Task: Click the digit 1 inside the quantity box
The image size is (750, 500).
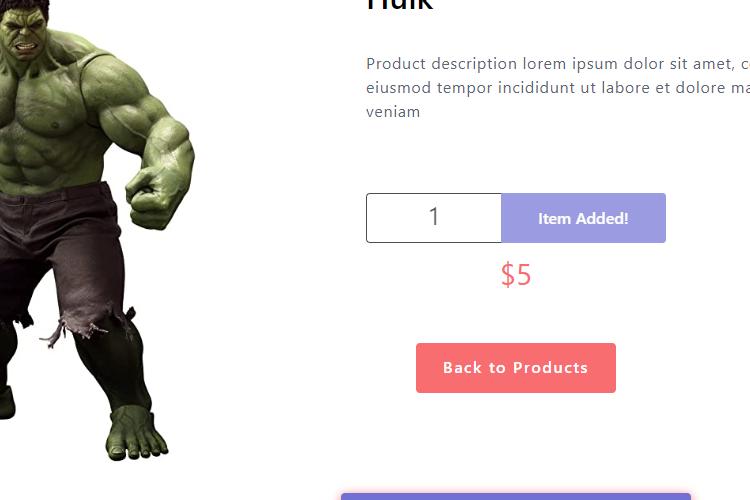Action: [434, 217]
